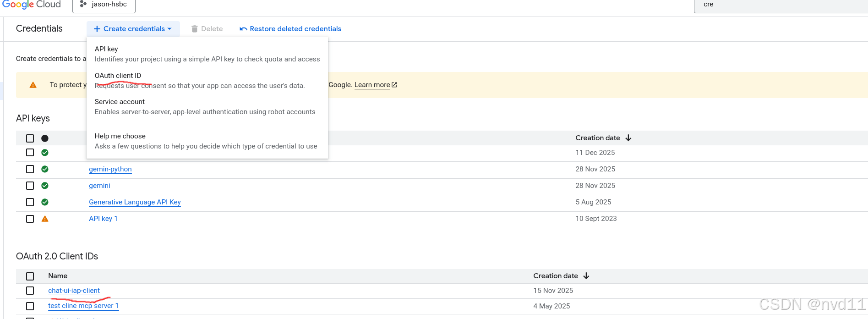
Task: Toggle select-all checkbox in API keys header
Action: [x=30, y=138]
